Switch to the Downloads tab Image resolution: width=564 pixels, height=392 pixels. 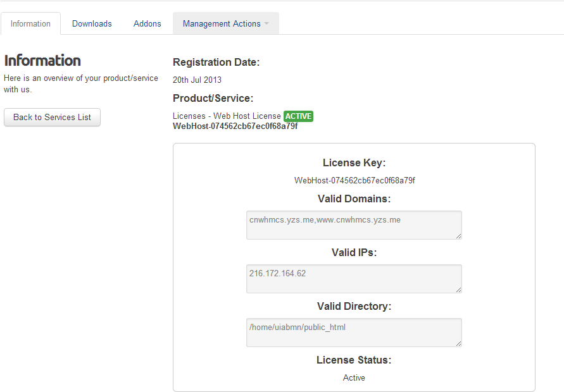92,24
